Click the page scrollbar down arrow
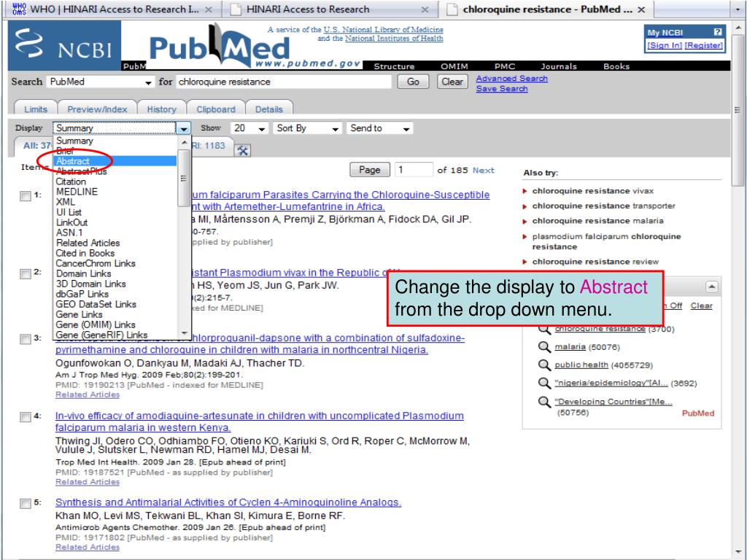The image size is (747, 560). (x=738, y=553)
